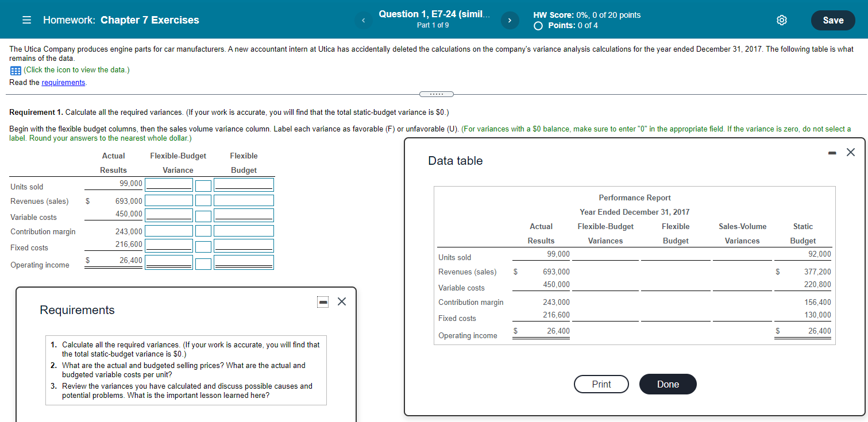Click static budget value 92,000
Image resolution: width=868 pixels, height=422 pixels.
point(820,254)
